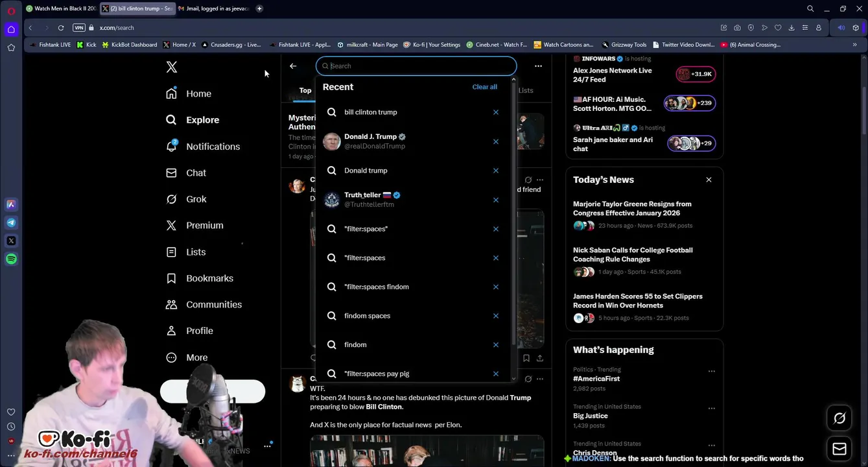Click Clear all recent searches

tap(484, 87)
